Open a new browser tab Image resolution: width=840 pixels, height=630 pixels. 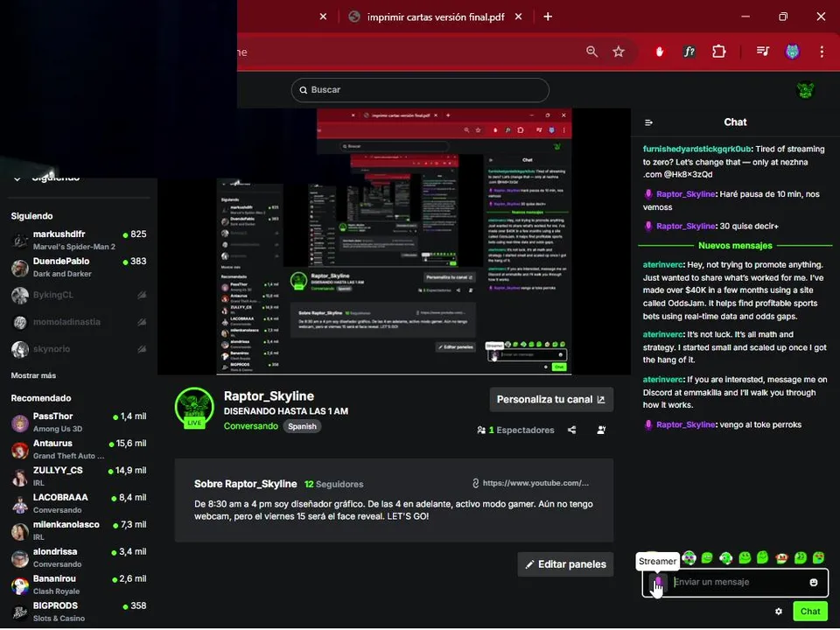[548, 17]
